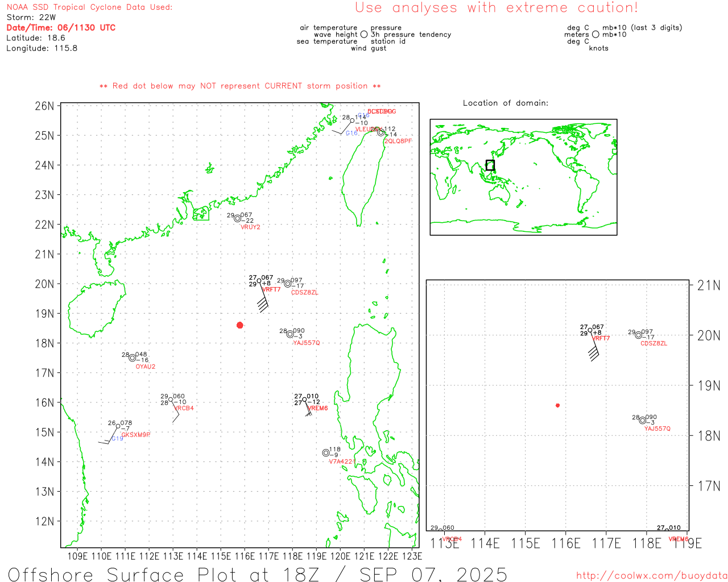Click the 'Location of domain:' caption
Viewport: 728px width, 582px height.
tap(506, 103)
